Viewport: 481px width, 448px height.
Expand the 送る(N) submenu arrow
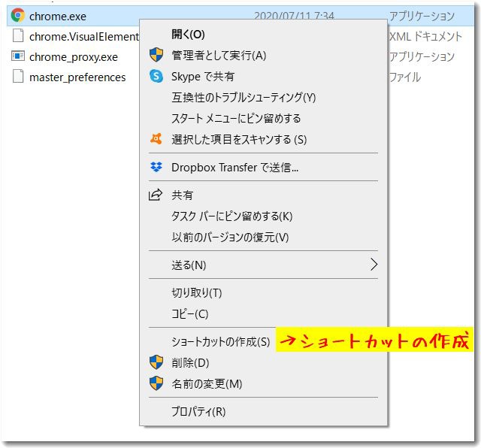pyautogui.click(x=374, y=265)
